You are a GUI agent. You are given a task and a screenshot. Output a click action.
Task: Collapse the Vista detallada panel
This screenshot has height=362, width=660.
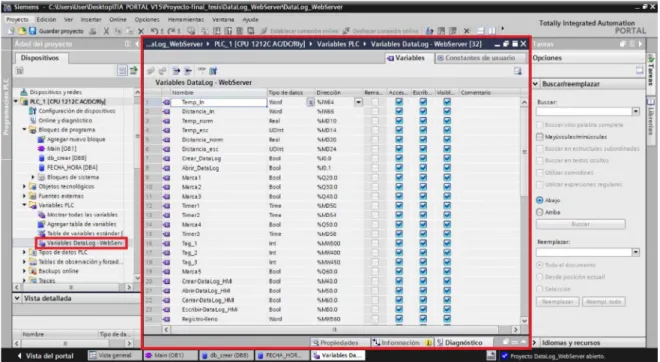[17, 298]
